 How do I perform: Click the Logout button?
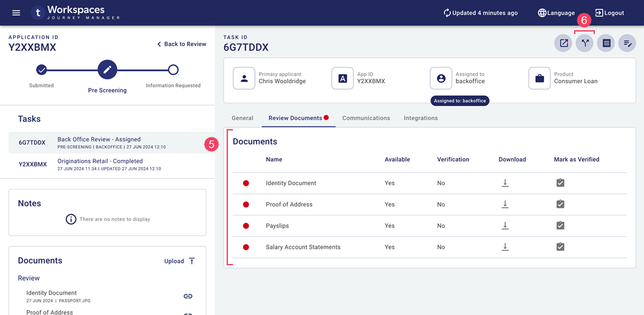(609, 13)
